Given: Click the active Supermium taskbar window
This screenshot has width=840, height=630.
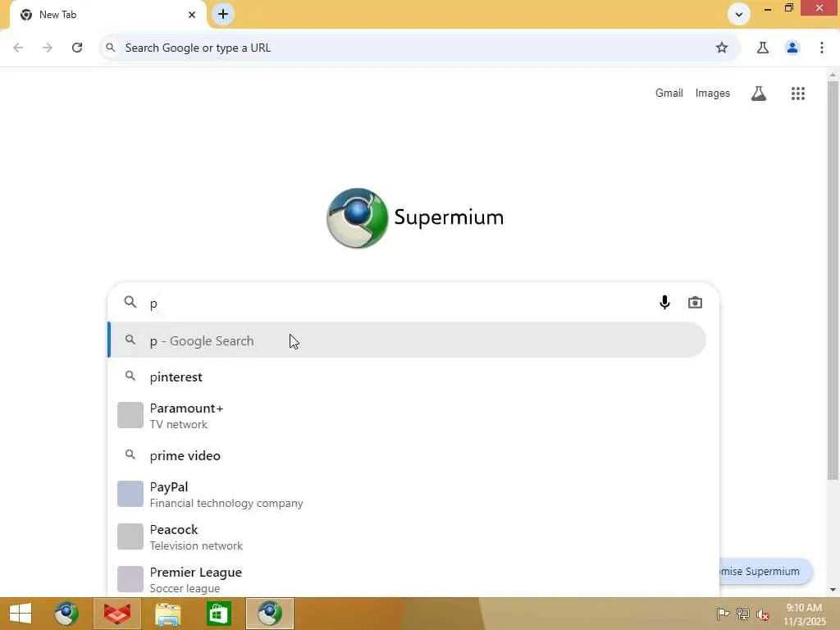Looking at the screenshot, I should tap(269, 614).
